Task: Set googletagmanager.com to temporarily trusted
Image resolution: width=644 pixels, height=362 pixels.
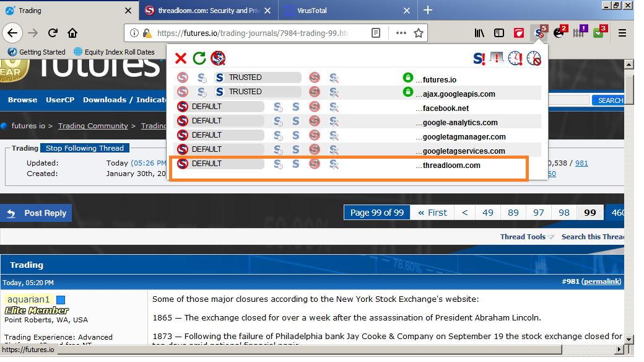Action: click(x=278, y=135)
